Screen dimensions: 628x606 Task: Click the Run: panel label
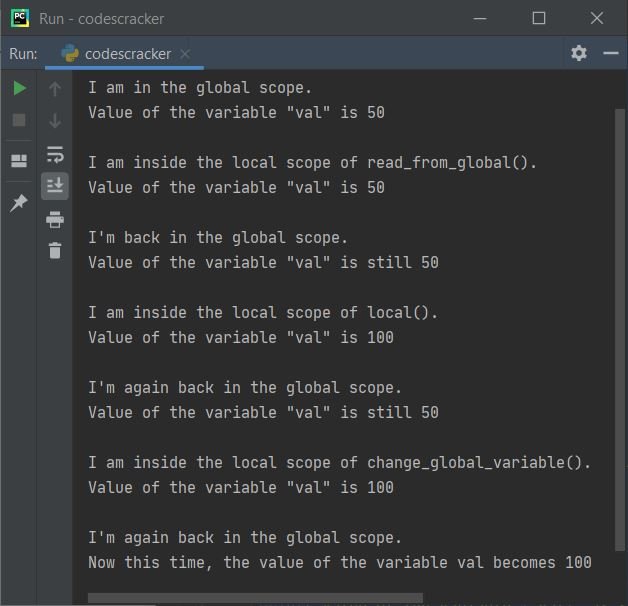[x=23, y=54]
